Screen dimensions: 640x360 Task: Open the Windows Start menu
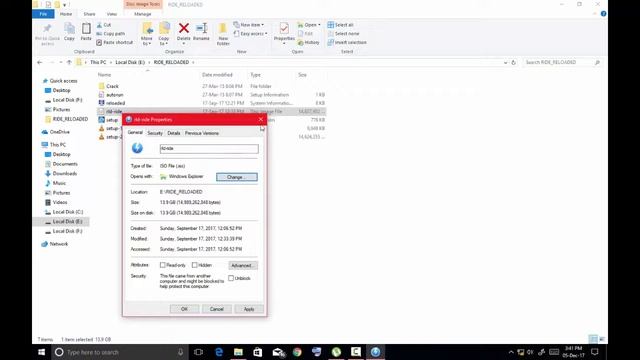tap(42, 352)
